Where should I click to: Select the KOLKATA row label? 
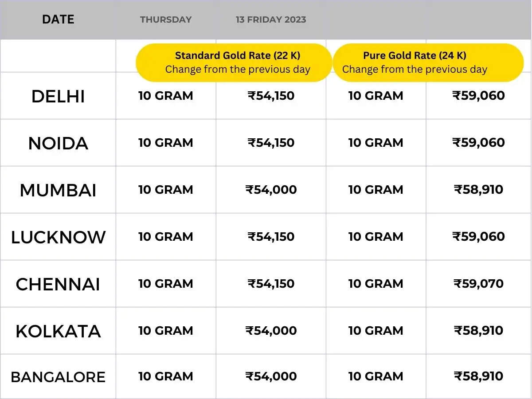pos(58,331)
